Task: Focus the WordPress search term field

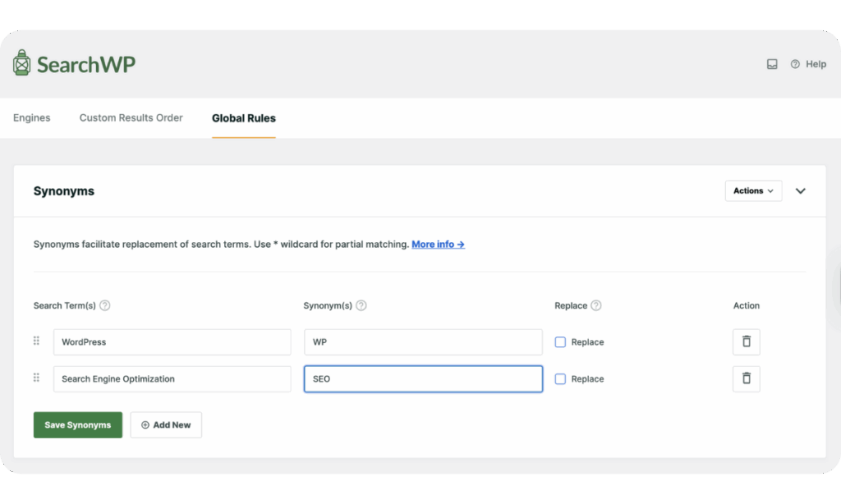Action: [172, 342]
